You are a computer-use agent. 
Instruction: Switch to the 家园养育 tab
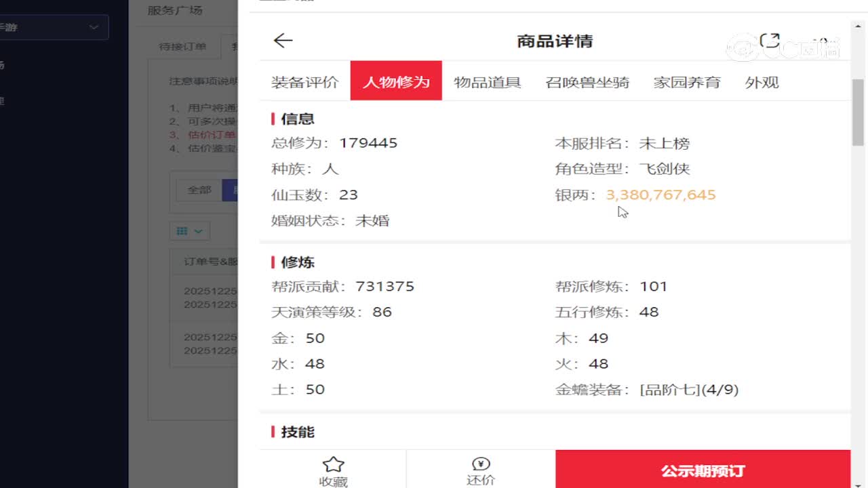tap(687, 82)
